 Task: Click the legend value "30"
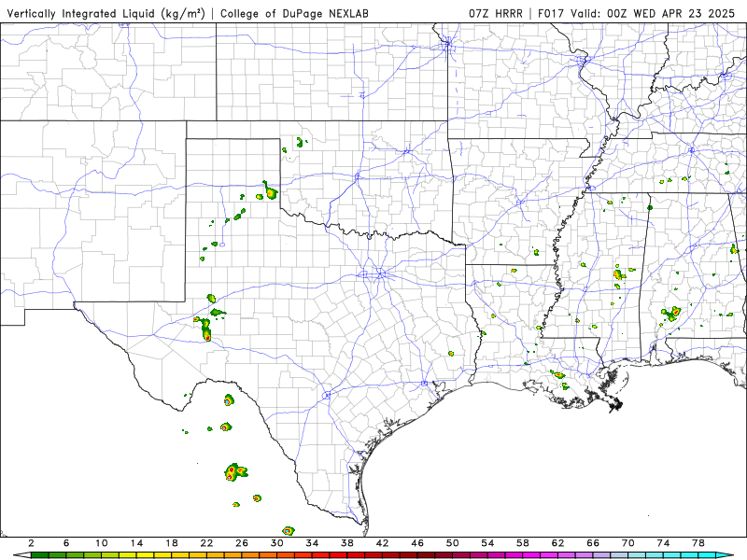(x=277, y=543)
